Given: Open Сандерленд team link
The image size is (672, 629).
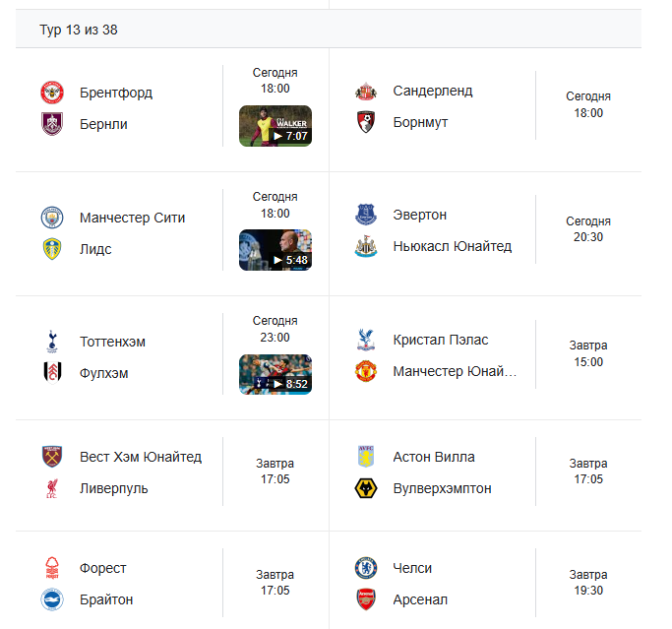Looking at the screenshot, I should pos(433,91).
